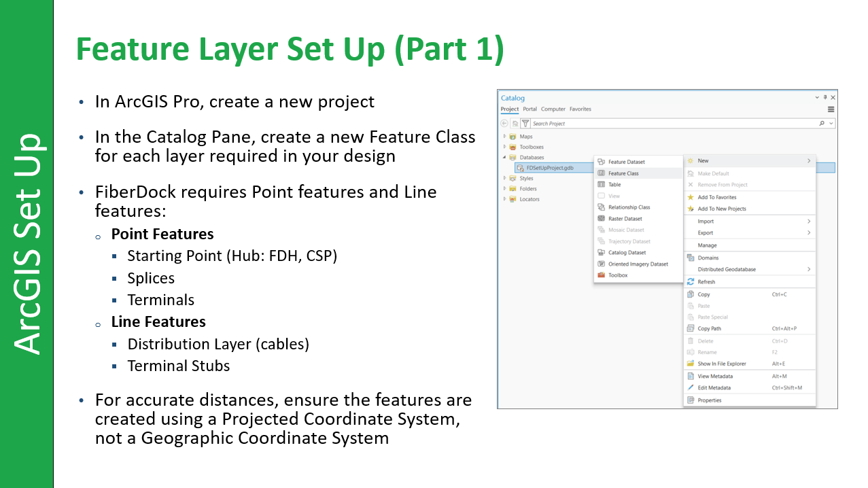Click the Locators folder icon
Viewport: 868px width, 488px height.
click(x=512, y=199)
